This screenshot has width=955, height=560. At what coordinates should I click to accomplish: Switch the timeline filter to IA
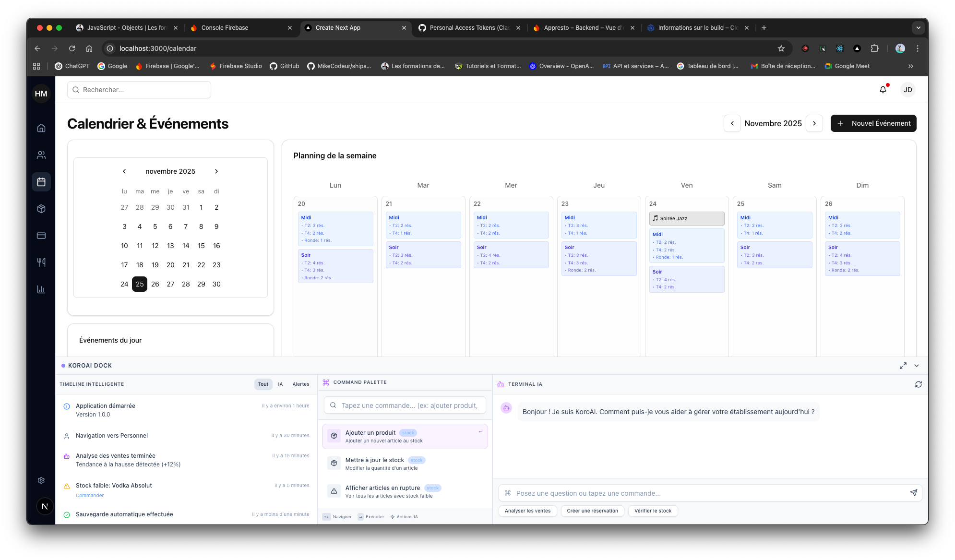[280, 384]
